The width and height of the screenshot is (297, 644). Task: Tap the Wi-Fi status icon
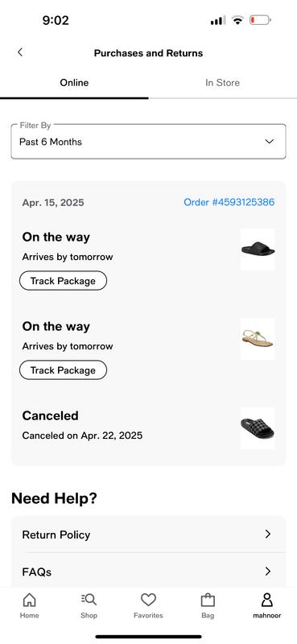click(x=237, y=20)
